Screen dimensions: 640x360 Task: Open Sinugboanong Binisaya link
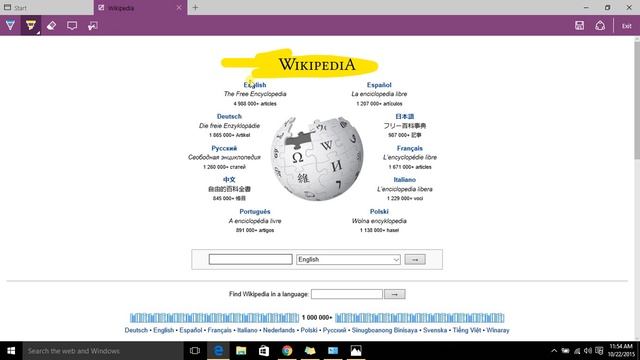pyautogui.click(x=384, y=330)
